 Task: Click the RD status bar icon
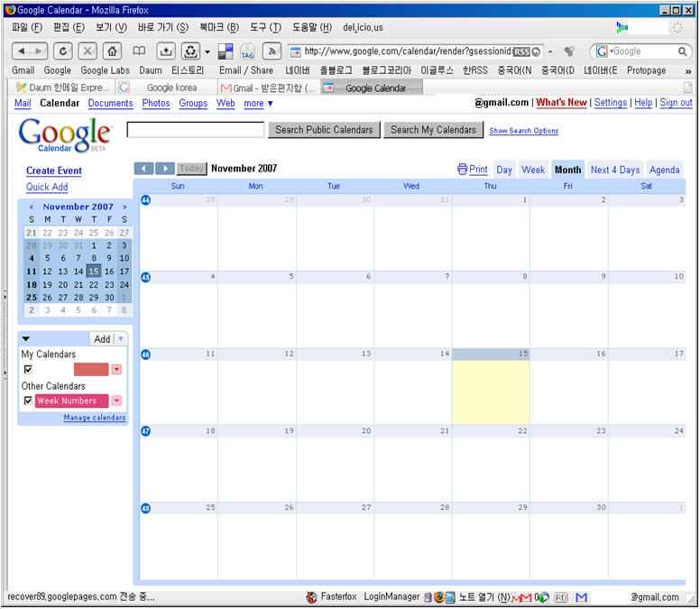pos(561,597)
